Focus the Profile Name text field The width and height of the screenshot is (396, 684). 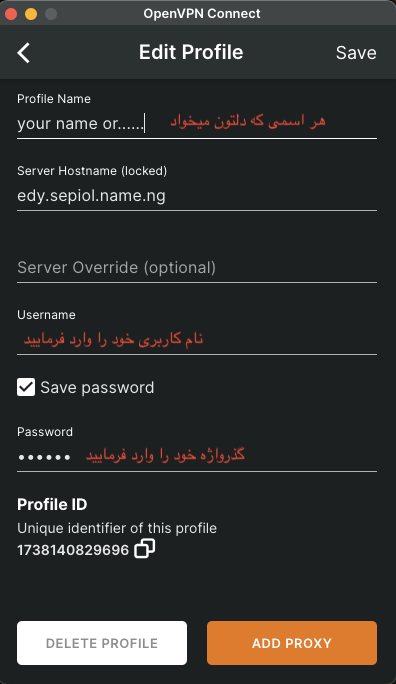click(x=197, y=123)
